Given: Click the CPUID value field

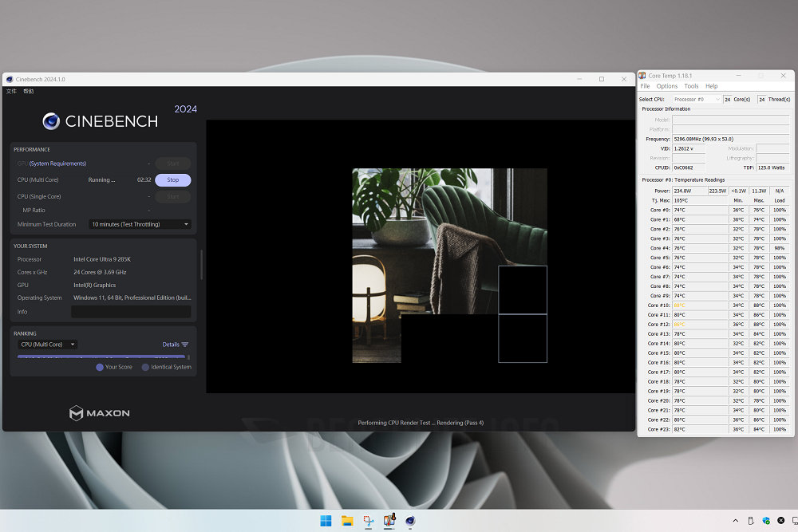Looking at the screenshot, I should coord(689,167).
